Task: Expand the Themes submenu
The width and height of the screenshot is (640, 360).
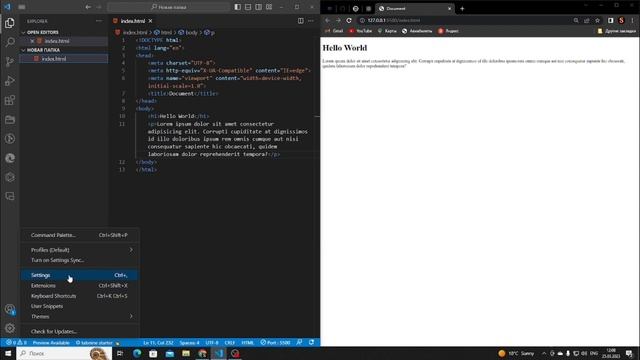Action: [x=80, y=316]
